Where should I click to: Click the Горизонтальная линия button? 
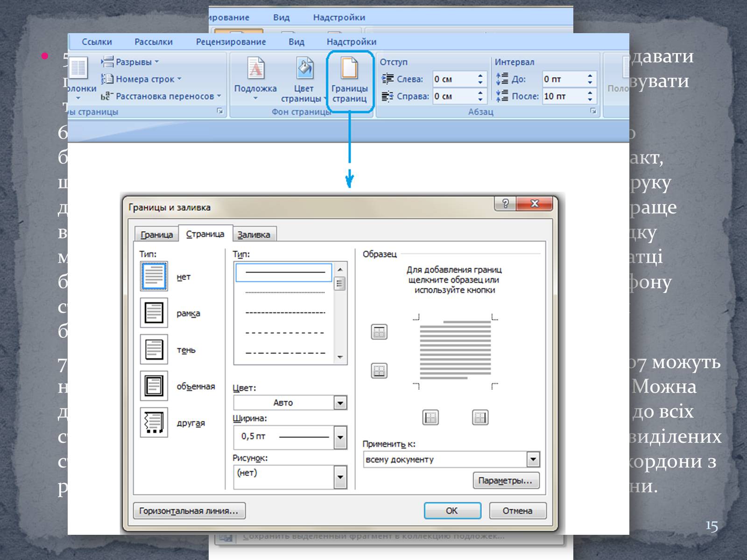coord(189,511)
